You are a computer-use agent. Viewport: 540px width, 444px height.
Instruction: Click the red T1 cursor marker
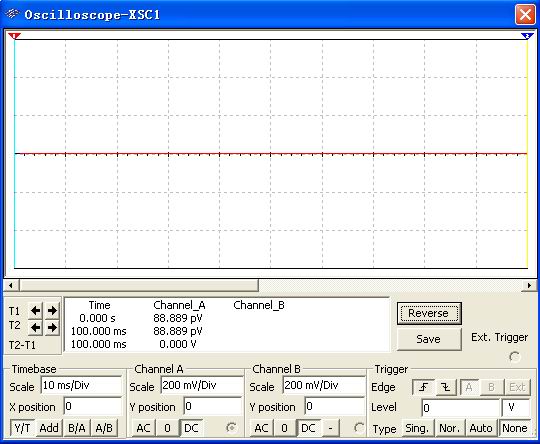(14, 36)
